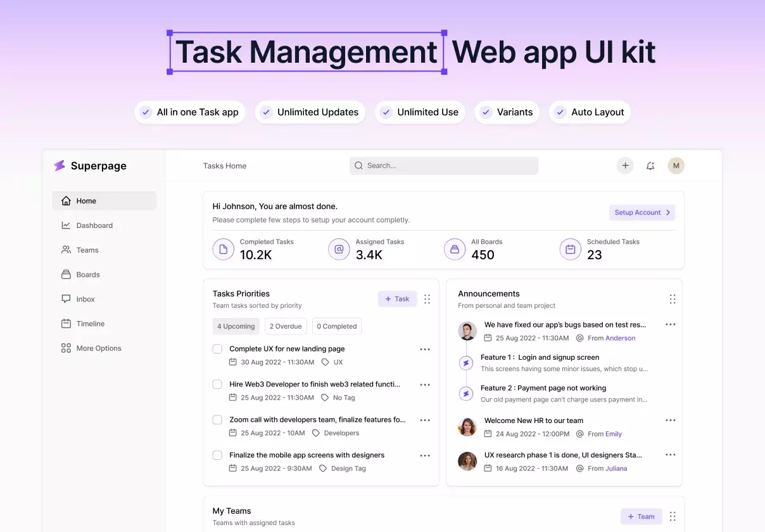Open the three-dot menu for Zoom call task
Screen dimensions: 765x532
(x=425, y=420)
